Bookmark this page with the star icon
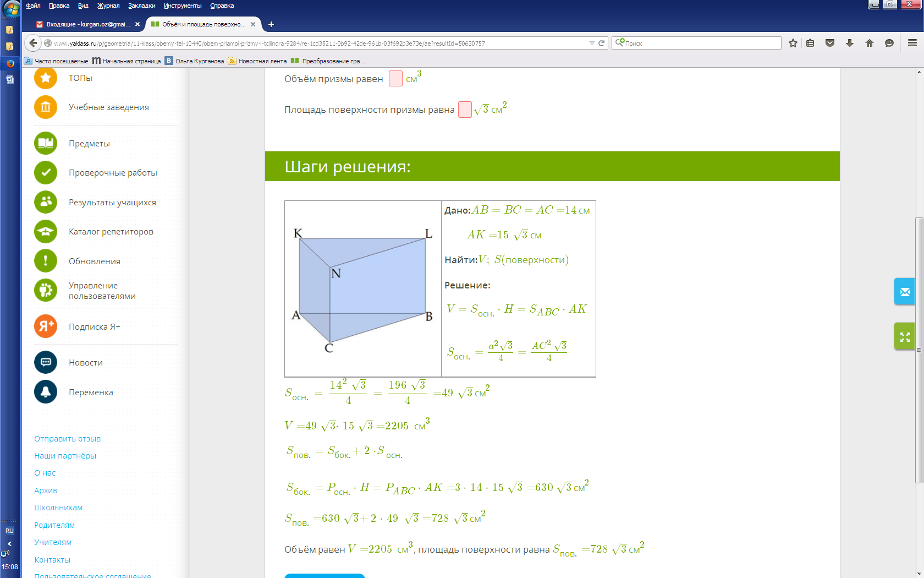Viewport: 924px width, 578px height. [x=793, y=43]
